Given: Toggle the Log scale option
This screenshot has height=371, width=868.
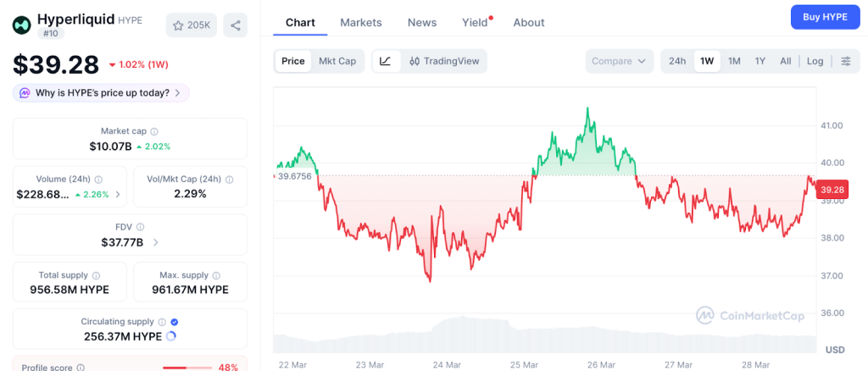Looking at the screenshot, I should [x=815, y=61].
